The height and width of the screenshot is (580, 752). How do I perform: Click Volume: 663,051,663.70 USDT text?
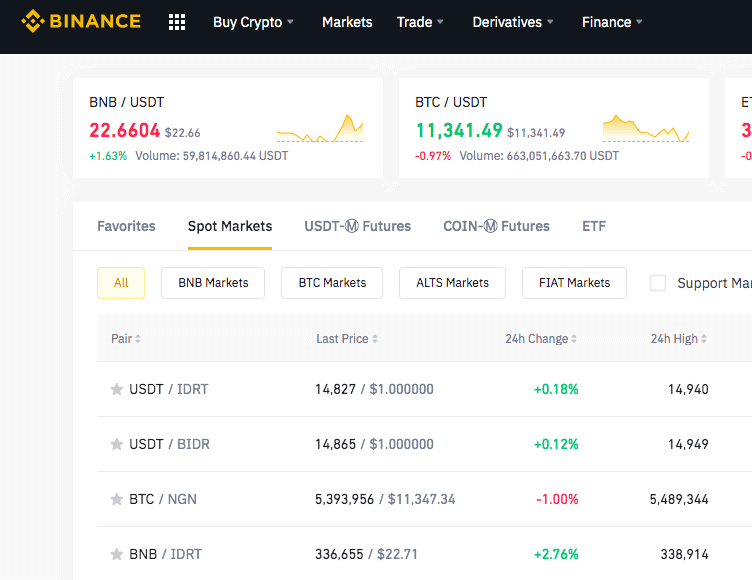coord(539,156)
